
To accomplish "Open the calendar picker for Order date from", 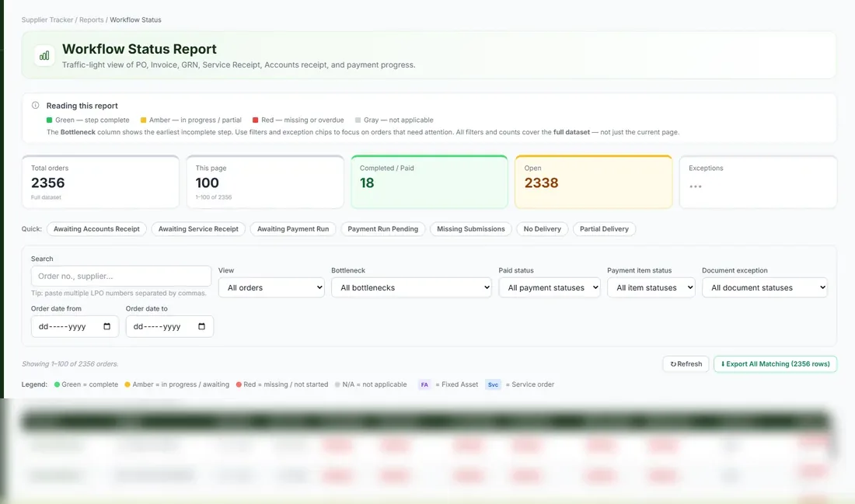I will pyautogui.click(x=107, y=326).
